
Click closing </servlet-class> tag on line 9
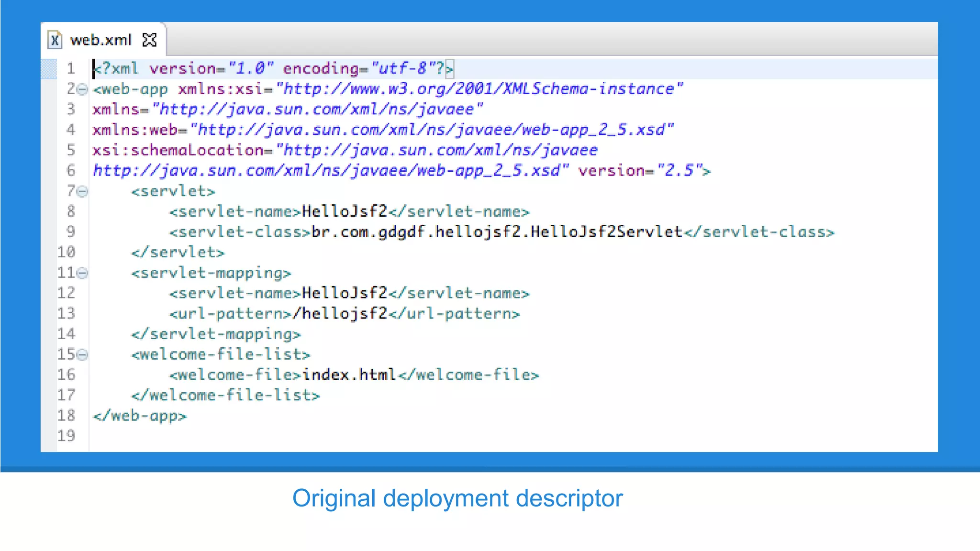click(x=759, y=232)
